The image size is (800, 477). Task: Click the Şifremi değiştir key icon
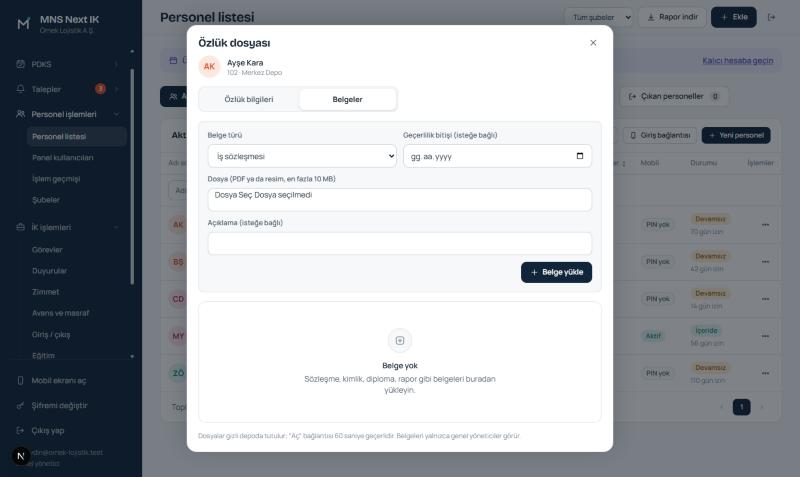click(20, 406)
